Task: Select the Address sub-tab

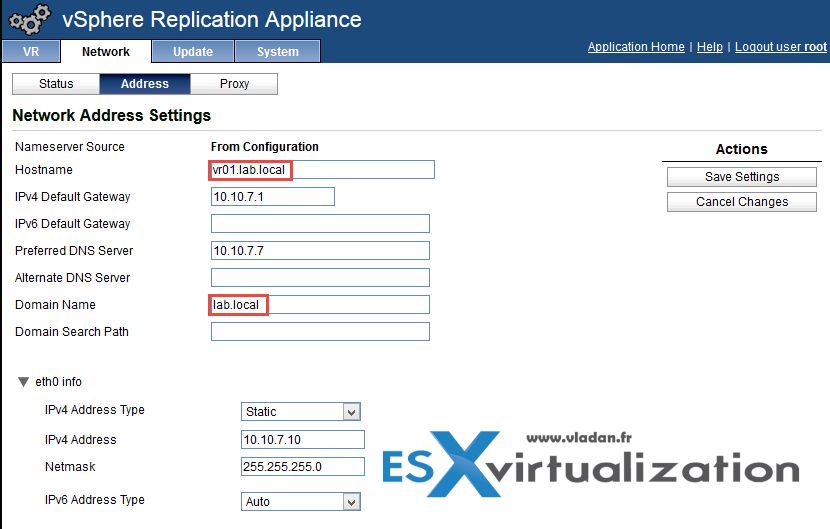Action: point(145,84)
